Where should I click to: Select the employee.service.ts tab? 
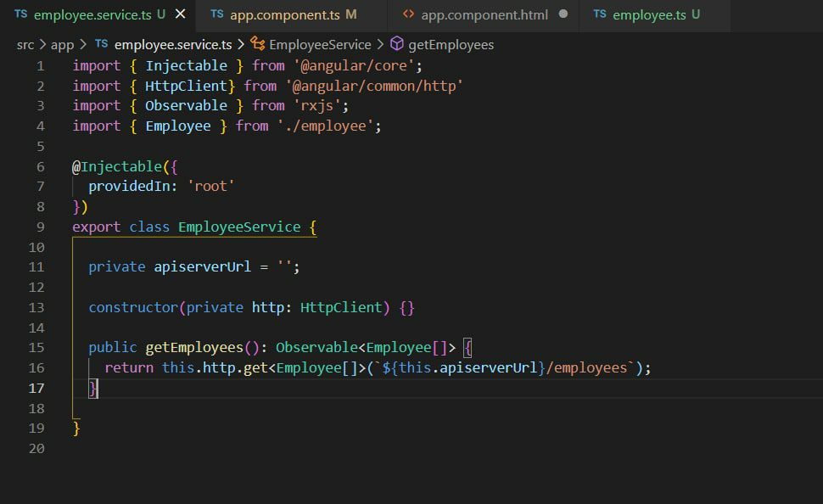92,15
